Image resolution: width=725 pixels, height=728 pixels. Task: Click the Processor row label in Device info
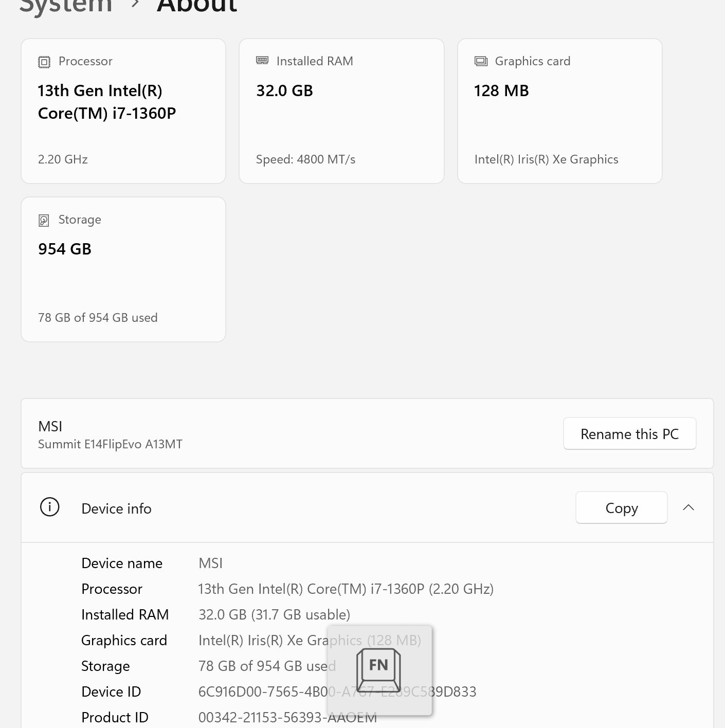coord(112,589)
